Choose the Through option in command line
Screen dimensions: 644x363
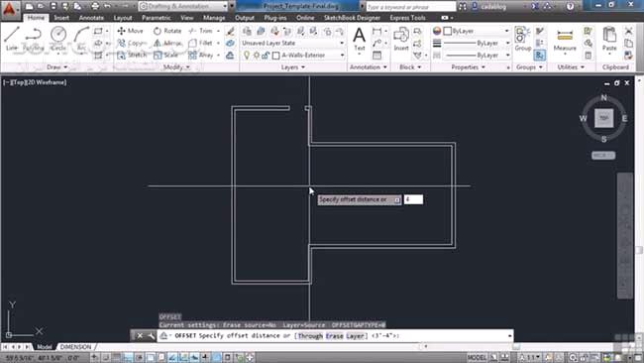310,336
